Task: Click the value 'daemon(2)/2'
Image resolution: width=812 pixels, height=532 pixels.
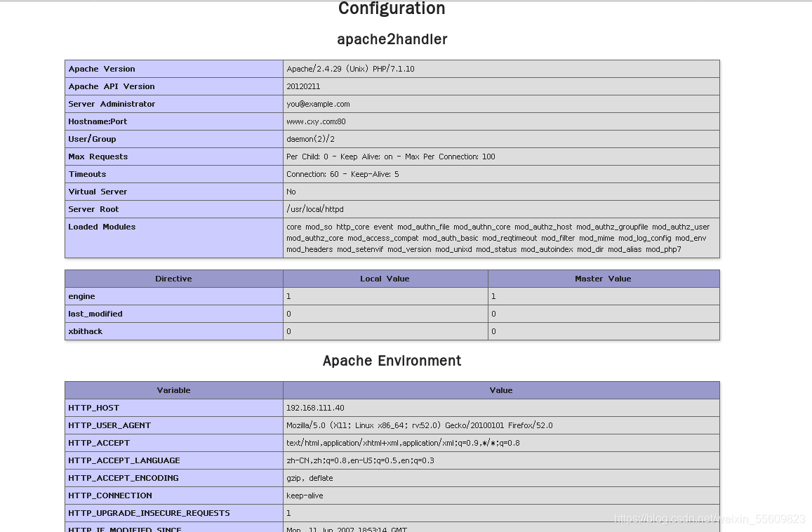Action: tap(311, 140)
